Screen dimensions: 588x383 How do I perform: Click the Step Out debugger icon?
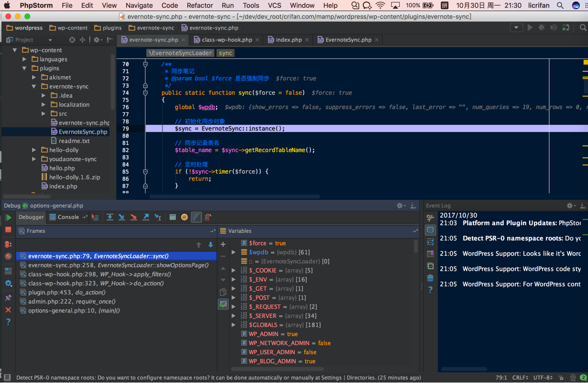click(x=146, y=218)
